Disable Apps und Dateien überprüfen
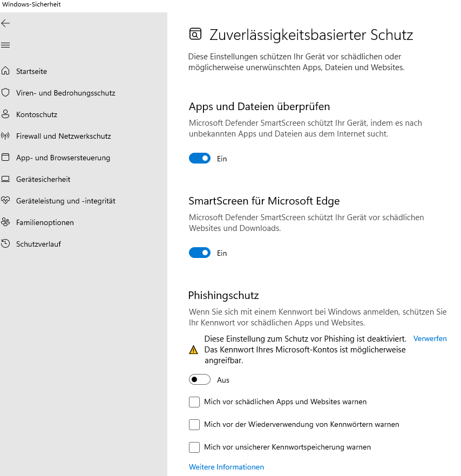Image resolution: width=461 pixels, height=476 pixels. tap(200, 158)
